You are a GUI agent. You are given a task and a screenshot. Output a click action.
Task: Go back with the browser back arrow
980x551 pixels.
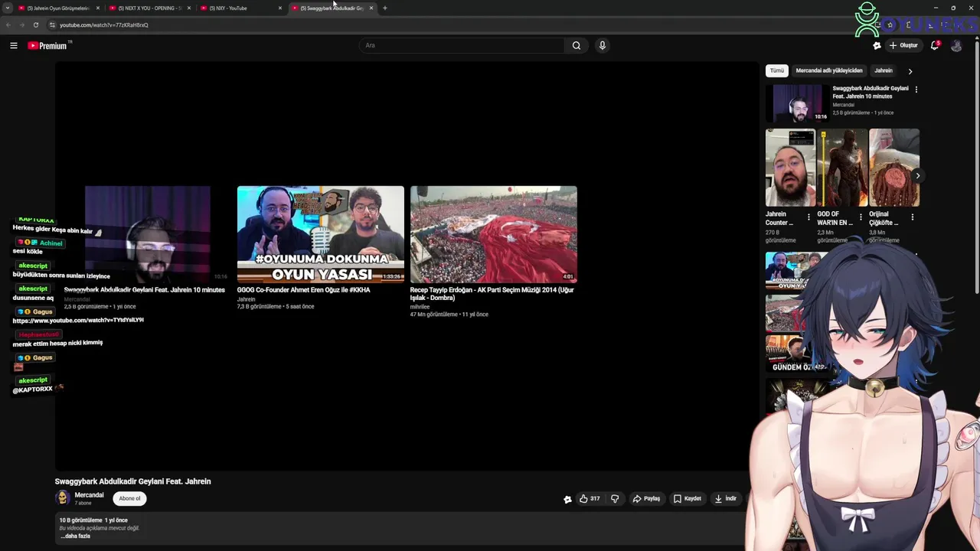8,25
